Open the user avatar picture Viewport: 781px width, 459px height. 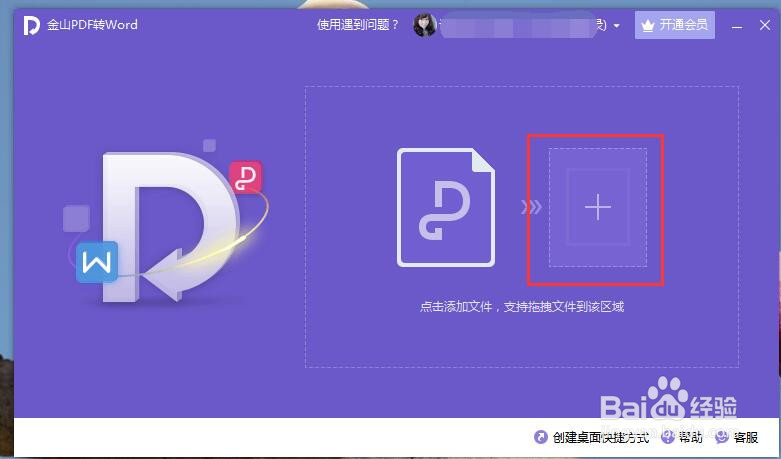[425, 25]
